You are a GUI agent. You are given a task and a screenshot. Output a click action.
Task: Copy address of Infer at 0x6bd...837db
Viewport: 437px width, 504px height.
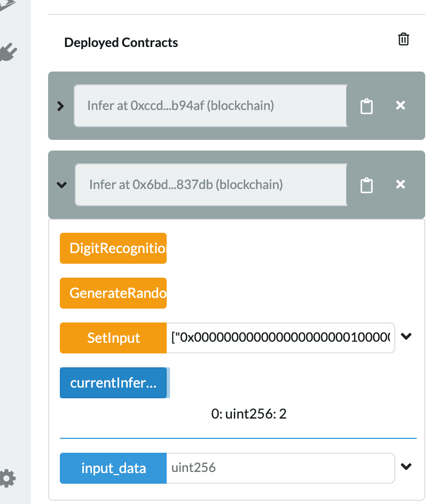tap(366, 185)
